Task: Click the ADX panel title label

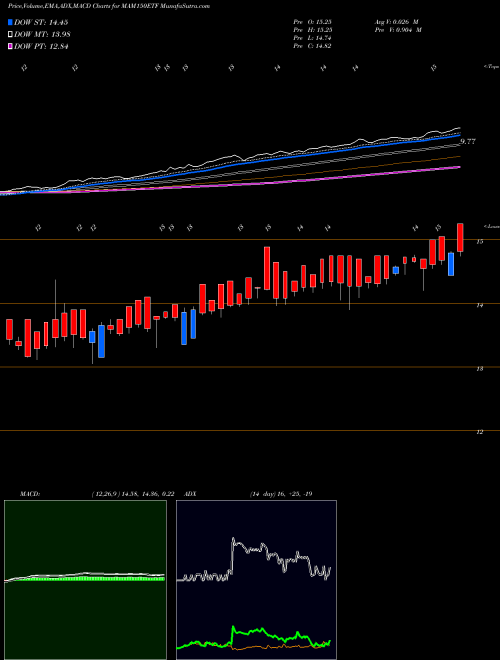Action: (x=190, y=494)
